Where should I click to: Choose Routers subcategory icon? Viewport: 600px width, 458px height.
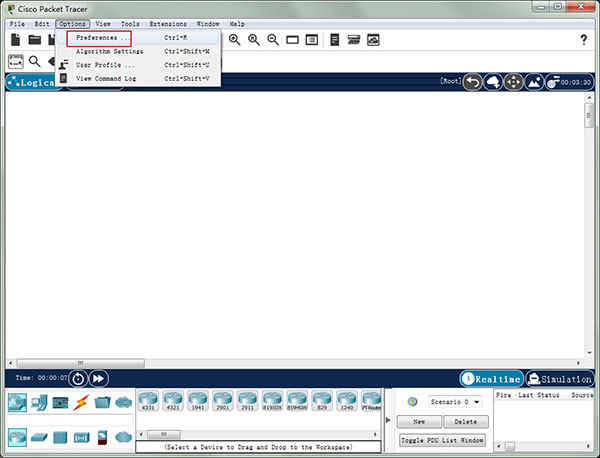point(18,437)
